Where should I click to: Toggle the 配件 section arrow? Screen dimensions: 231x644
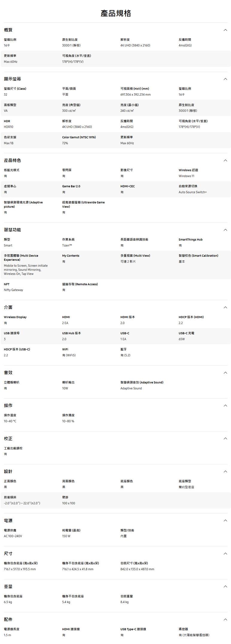pyautogui.click(x=225, y=619)
